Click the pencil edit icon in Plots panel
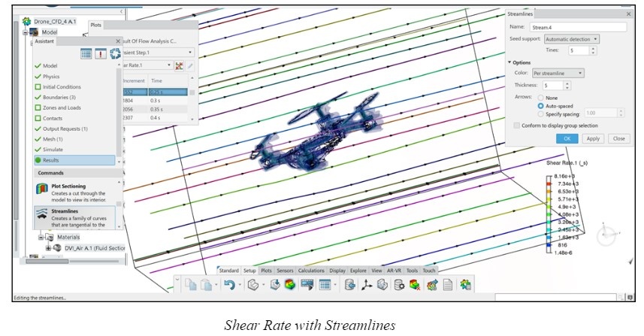 click(x=190, y=65)
